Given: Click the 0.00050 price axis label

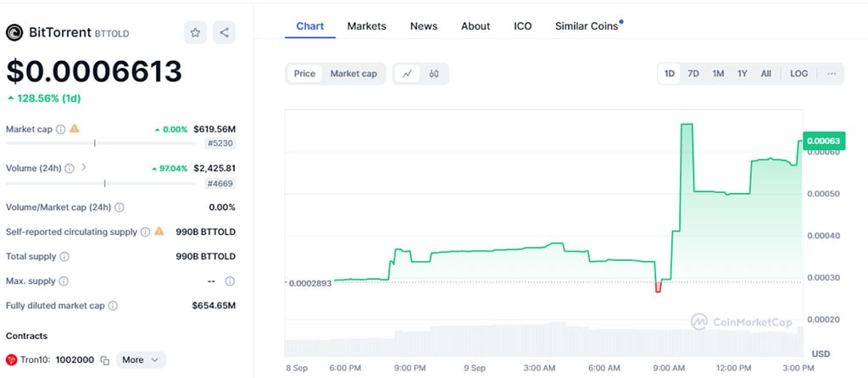Looking at the screenshot, I should pos(821,194).
